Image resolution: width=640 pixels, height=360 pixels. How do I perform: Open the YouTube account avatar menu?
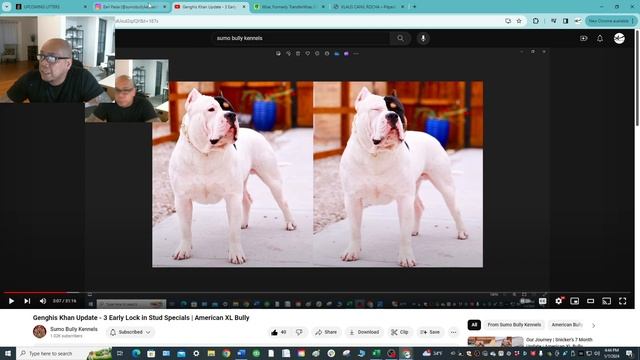[619, 38]
